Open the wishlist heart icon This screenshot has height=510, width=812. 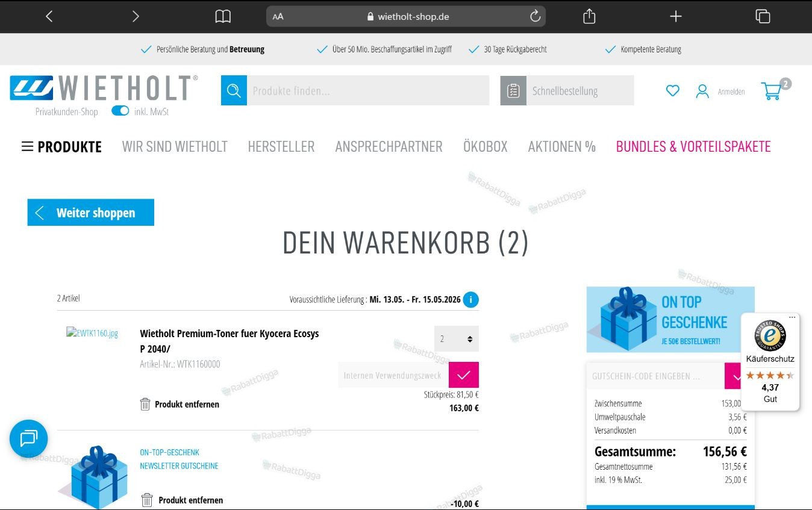pos(673,91)
